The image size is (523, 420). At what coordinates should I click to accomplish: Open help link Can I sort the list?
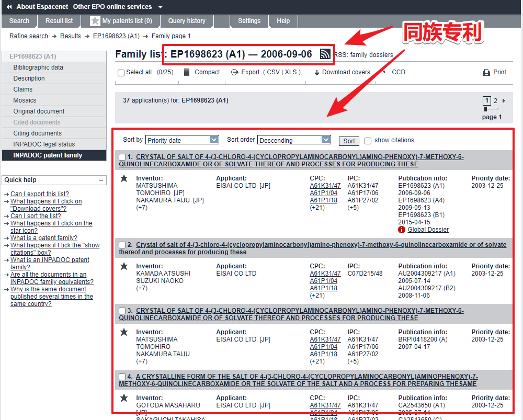tap(36, 216)
